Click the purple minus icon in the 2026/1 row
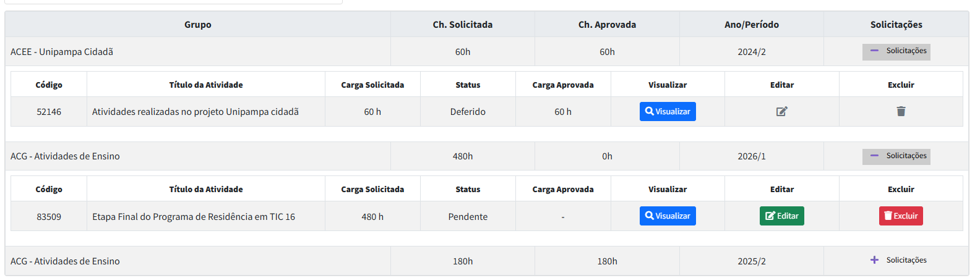Screen dimensions: 980x278 (x=874, y=156)
